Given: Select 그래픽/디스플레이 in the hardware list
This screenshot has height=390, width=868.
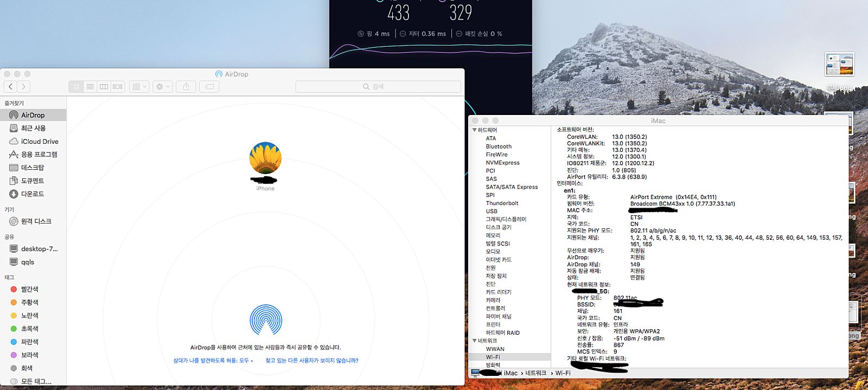Looking at the screenshot, I should (x=506, y=219).
